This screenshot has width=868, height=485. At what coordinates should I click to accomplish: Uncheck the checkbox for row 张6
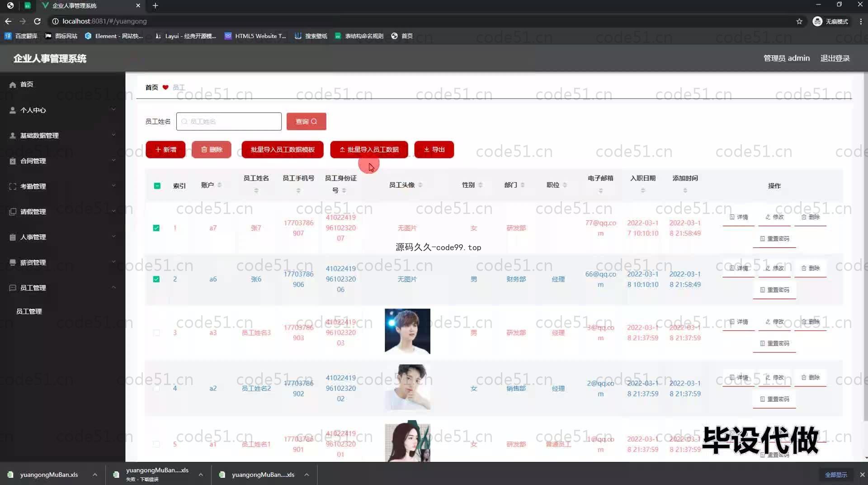coord(156,279)
